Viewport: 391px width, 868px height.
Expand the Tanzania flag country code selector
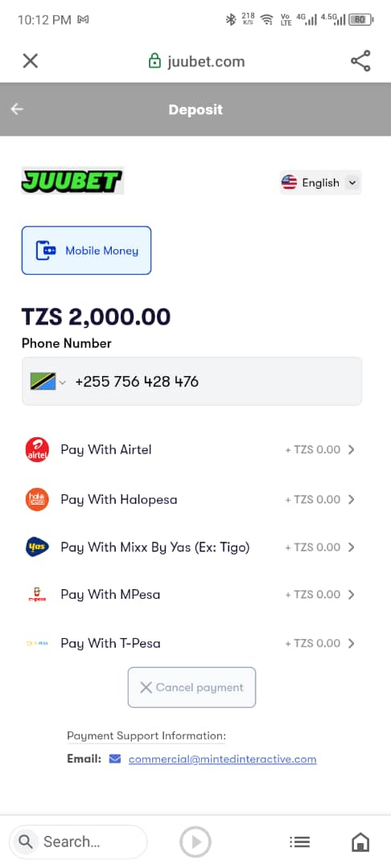pos(47,382)
